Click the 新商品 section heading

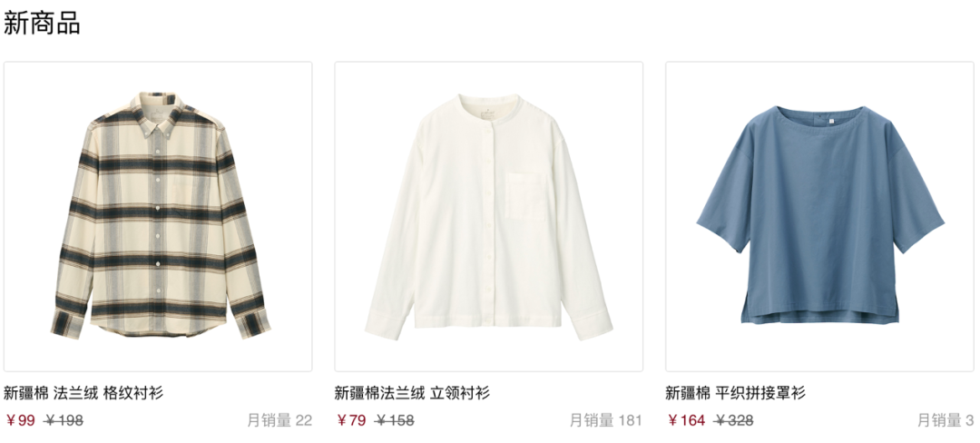[x=41, y=23]
